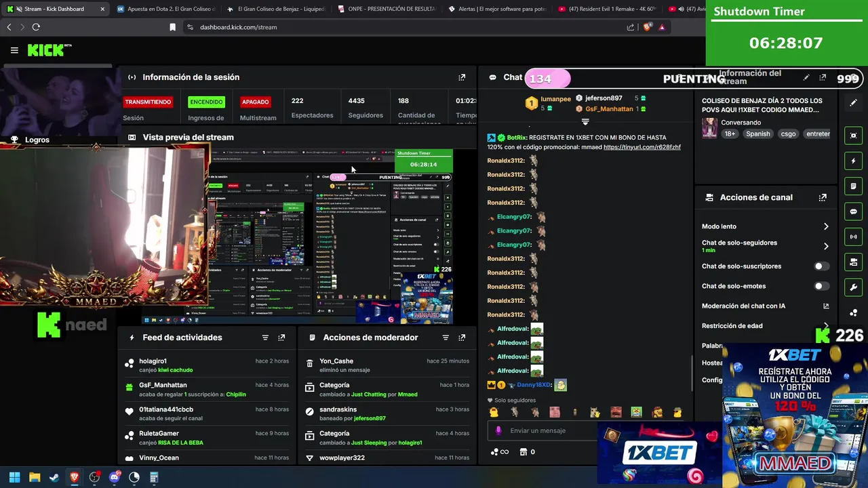Click the chat bubble icon in sidebar
Viewport: 868px width, 488px height.
coord(854,211)
